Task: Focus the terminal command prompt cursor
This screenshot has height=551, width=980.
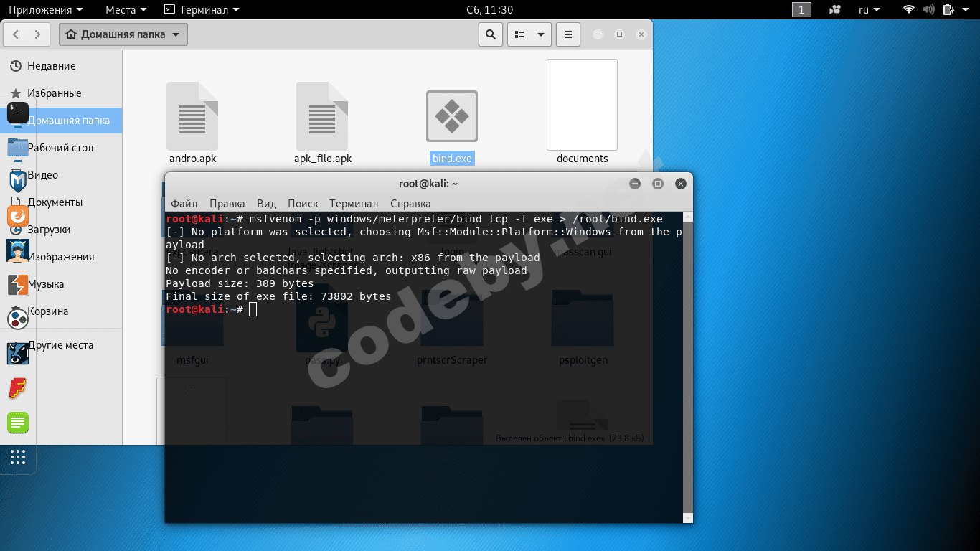Action: coord(253,309)
